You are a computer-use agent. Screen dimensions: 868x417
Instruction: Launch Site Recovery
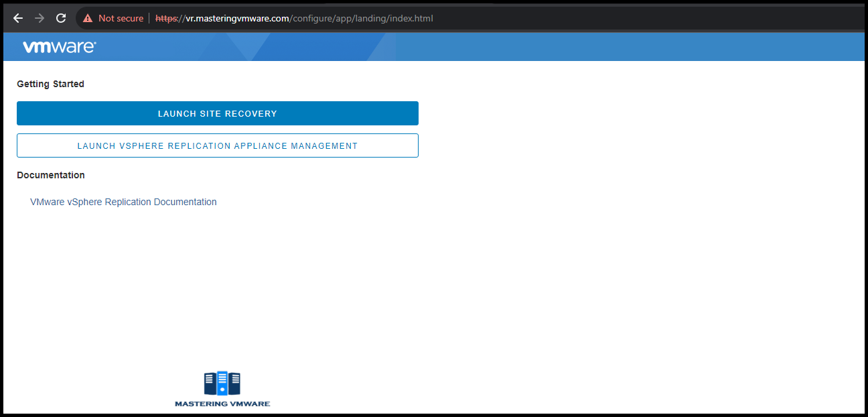pyautogui.click(x=217, y=113)
